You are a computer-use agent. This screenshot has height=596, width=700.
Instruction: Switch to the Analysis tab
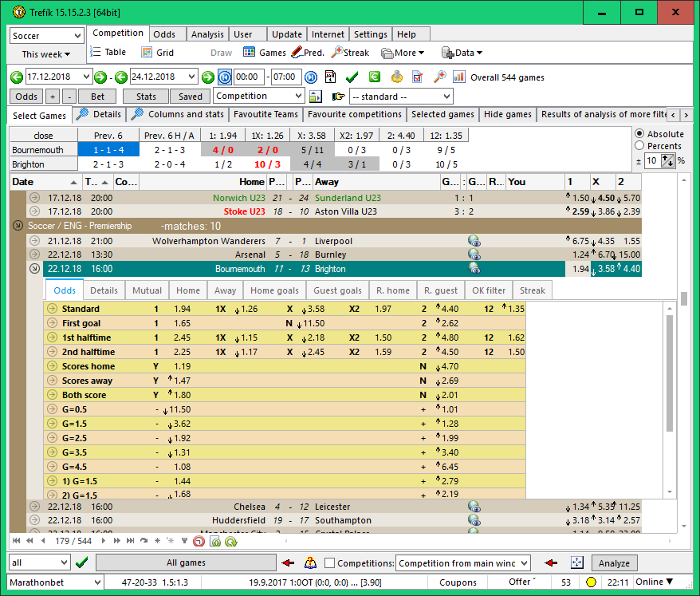click(207, 34)
